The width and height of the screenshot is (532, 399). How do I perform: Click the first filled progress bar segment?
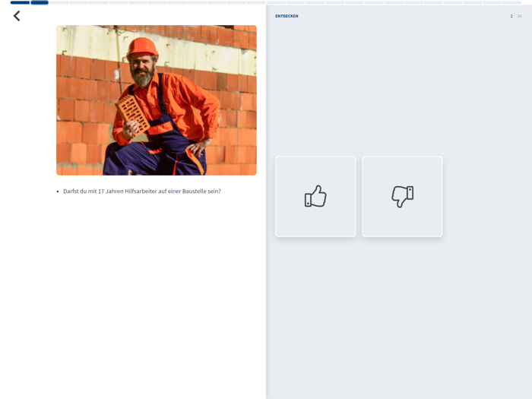point(20,2)
